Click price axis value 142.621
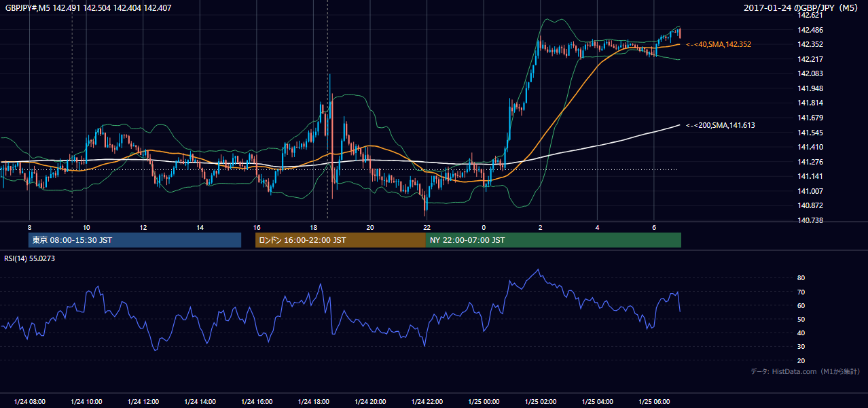This screenshot has width=868, height=408. [x=812, y=15]
